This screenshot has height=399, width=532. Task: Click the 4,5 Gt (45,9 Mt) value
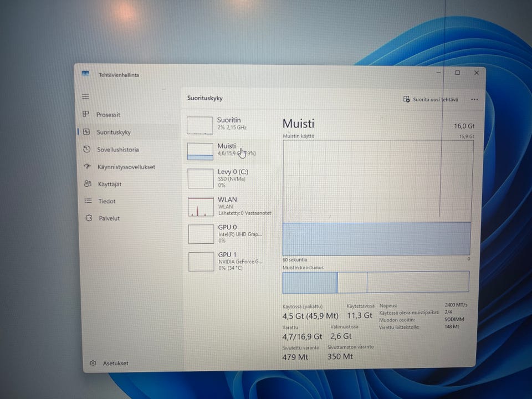click(x=310, y=316)
